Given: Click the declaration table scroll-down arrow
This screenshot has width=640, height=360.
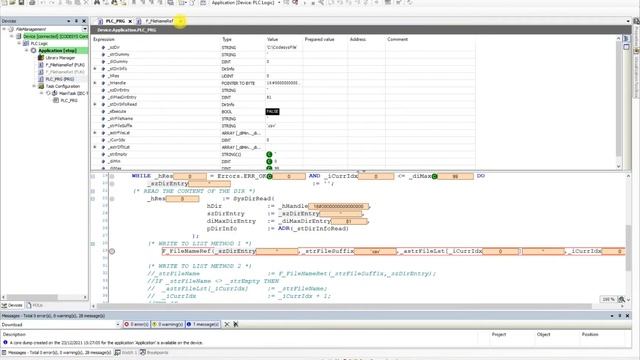Looking at the screenshot, I should (x=618, y=166).
